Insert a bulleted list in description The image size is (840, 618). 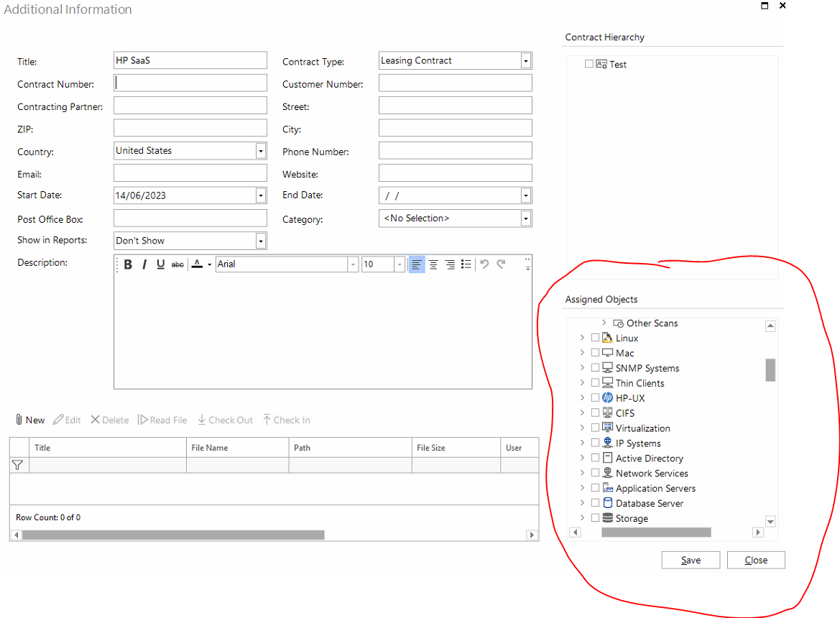pyautogui.click(x=466, y=264)
